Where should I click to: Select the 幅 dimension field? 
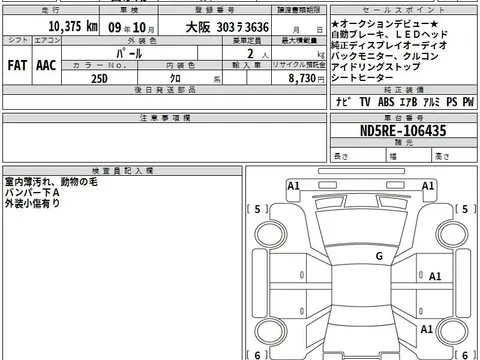tap(409, 156)
